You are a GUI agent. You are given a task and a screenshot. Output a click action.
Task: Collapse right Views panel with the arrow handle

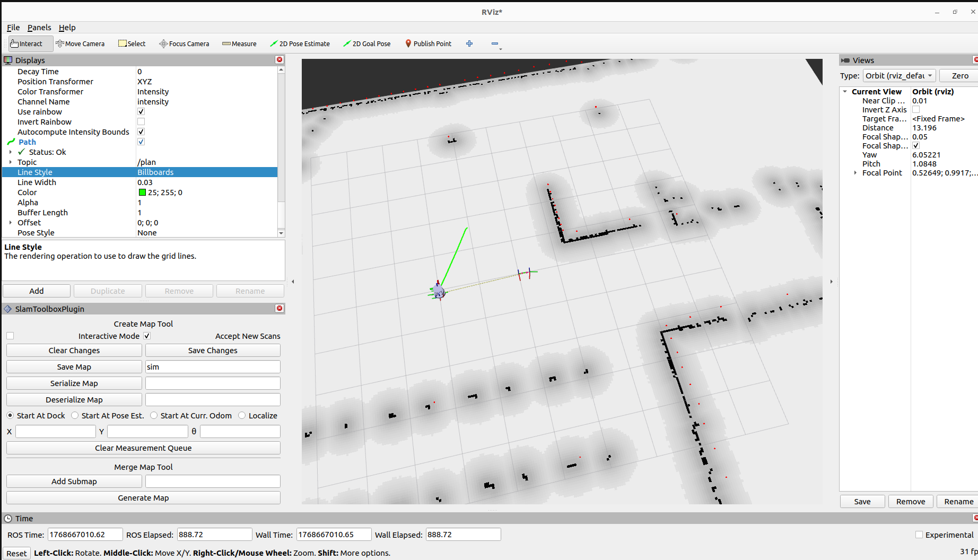(831, 282)
